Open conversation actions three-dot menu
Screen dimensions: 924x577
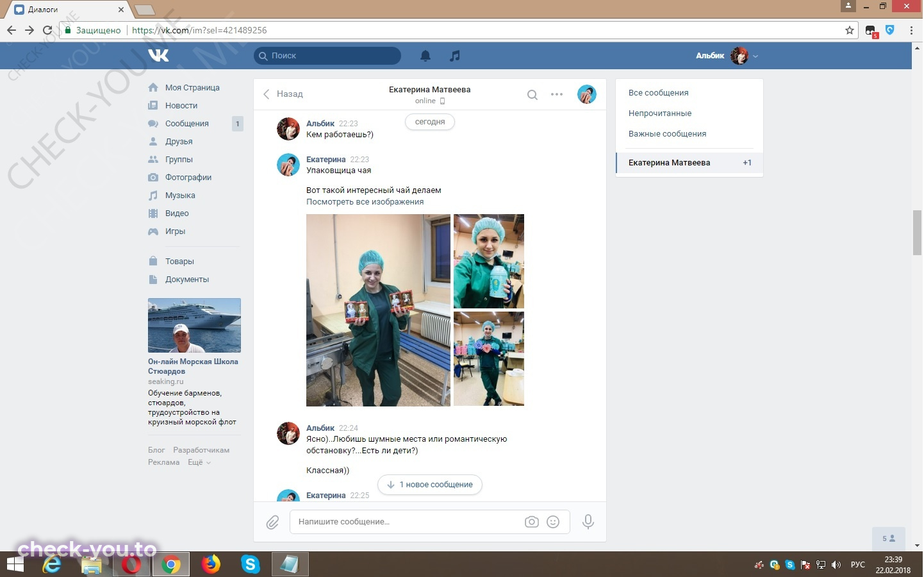[557, 94]
